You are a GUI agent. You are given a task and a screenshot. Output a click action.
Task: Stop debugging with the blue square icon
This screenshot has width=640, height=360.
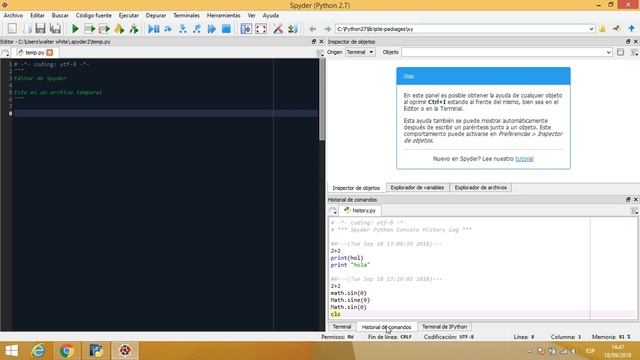226,29
